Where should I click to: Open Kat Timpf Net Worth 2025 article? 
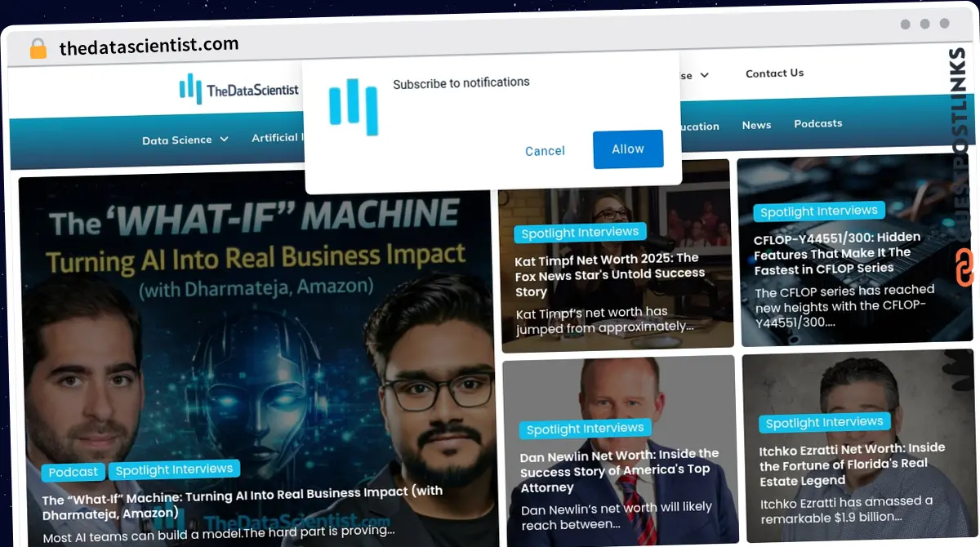click(608, 274)
